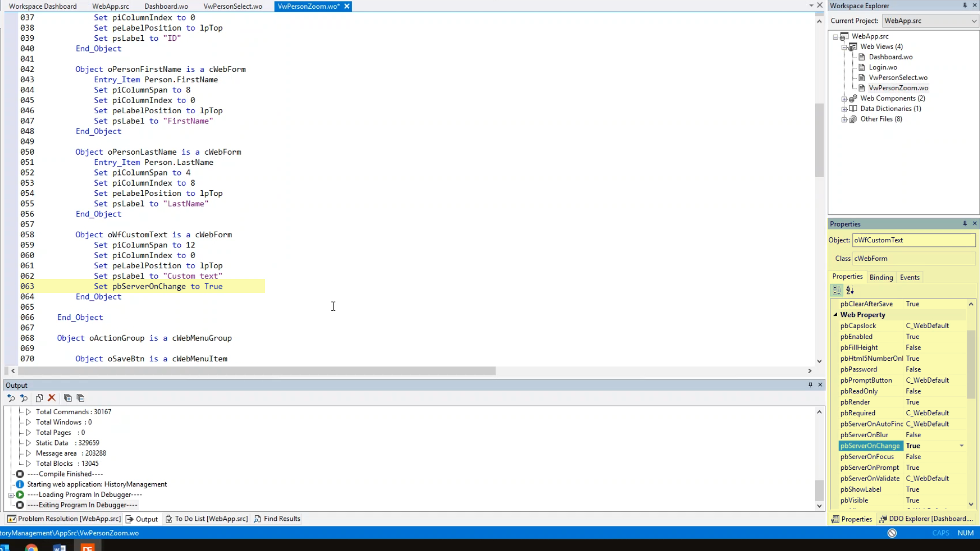This screenshot has width=980, height=551.
Task: Sort properties alphabetically with A-Z icon
Action: coord(850,290)
